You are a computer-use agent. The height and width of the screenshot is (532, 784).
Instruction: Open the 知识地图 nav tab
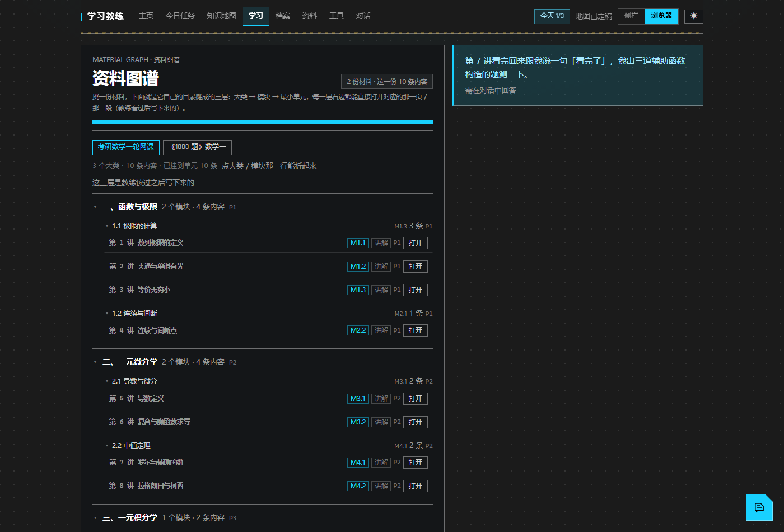[221, 16]
